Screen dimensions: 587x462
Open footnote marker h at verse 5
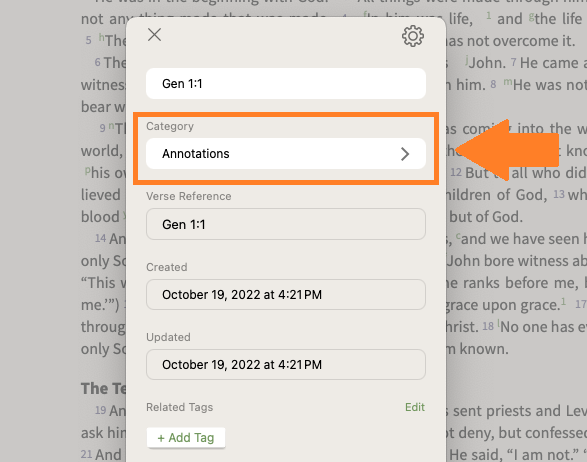point(101,37)
